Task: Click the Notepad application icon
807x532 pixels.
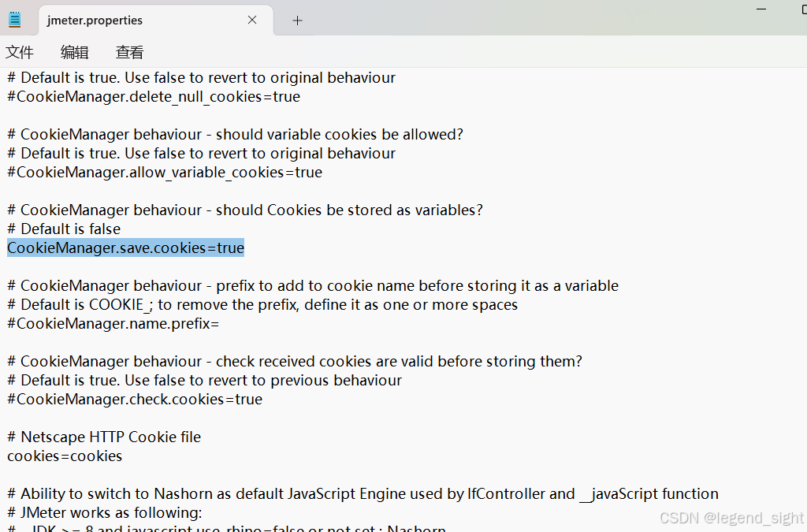Action: (x=14, y=19)
